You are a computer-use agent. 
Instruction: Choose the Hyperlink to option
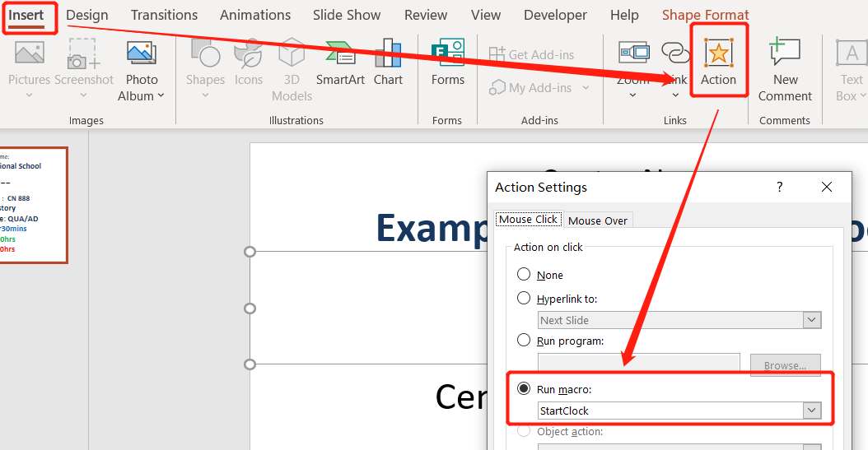[x=524, y=299]
